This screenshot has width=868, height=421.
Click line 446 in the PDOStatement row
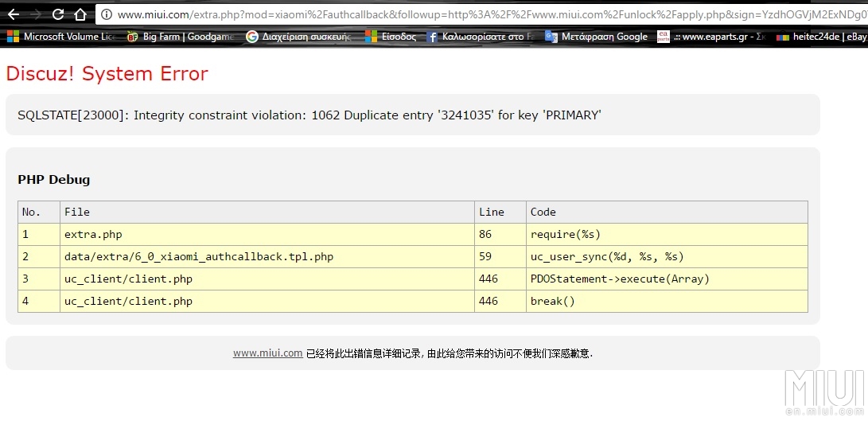click(x=500, y=279)
